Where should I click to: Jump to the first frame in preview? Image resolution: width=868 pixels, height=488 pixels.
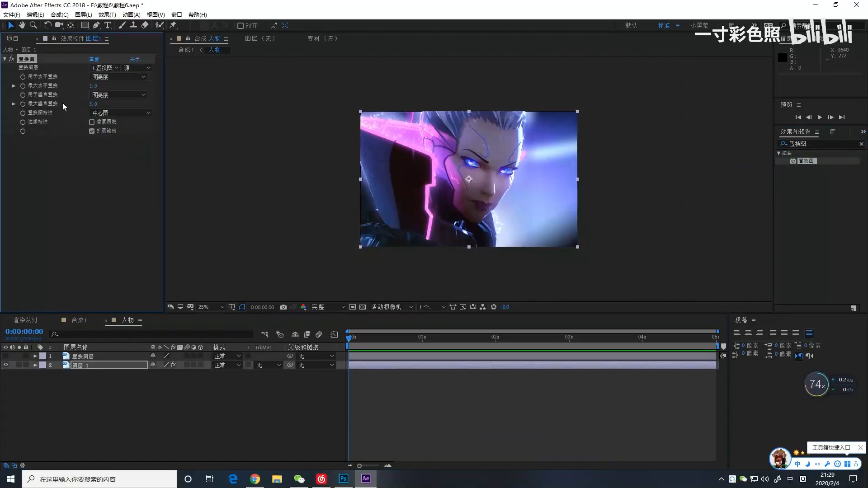click(798, 117)
